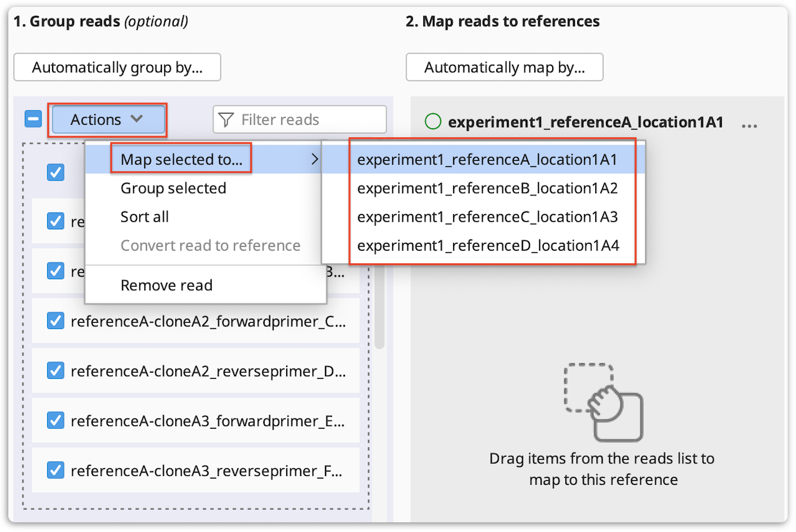Click the experiment1_referenceA_location1A1 heading
Screen dimensions: 796x532
(x=585, y=122)
